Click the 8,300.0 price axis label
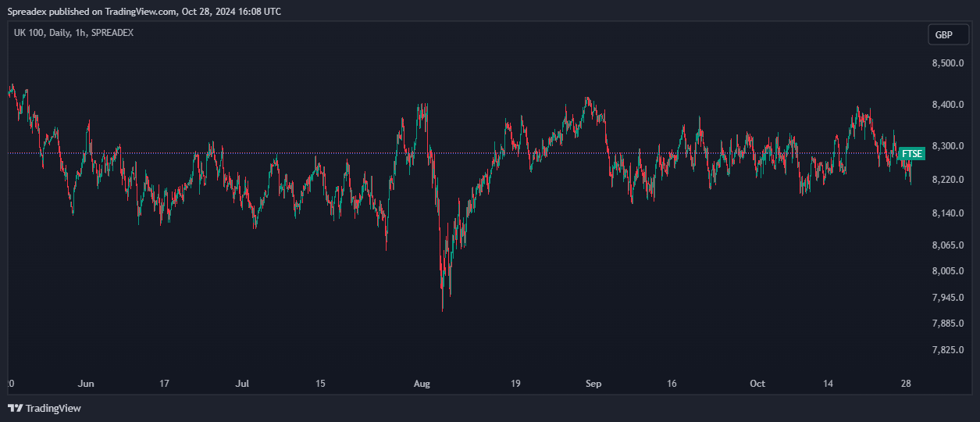Screen dimensions: 980x422 click(x=949, y=146)
